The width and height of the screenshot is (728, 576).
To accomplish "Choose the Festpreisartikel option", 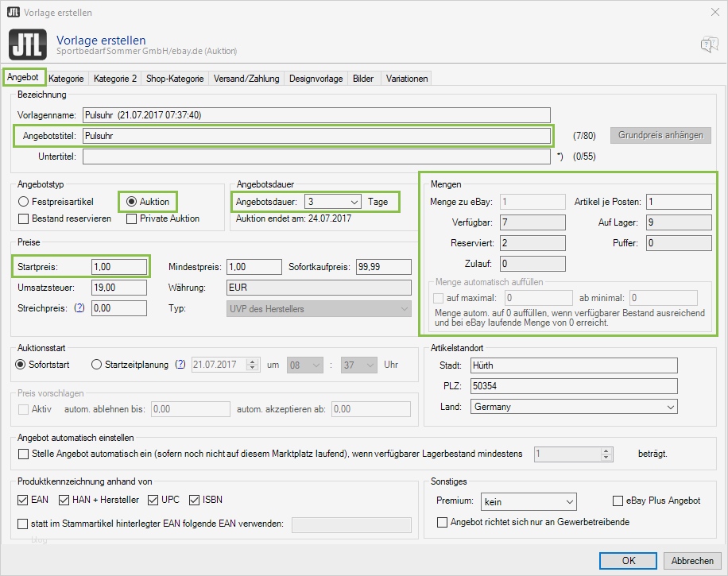I will [x=24, y=202].
